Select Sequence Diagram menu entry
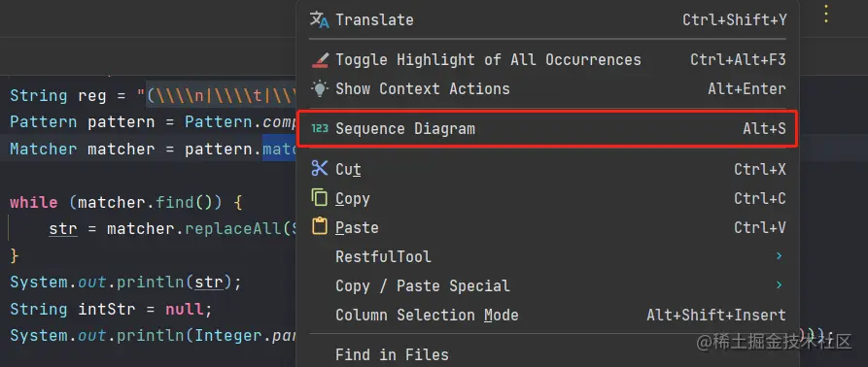The height and width of the screenshot is (367, 868). pos(547,129)
